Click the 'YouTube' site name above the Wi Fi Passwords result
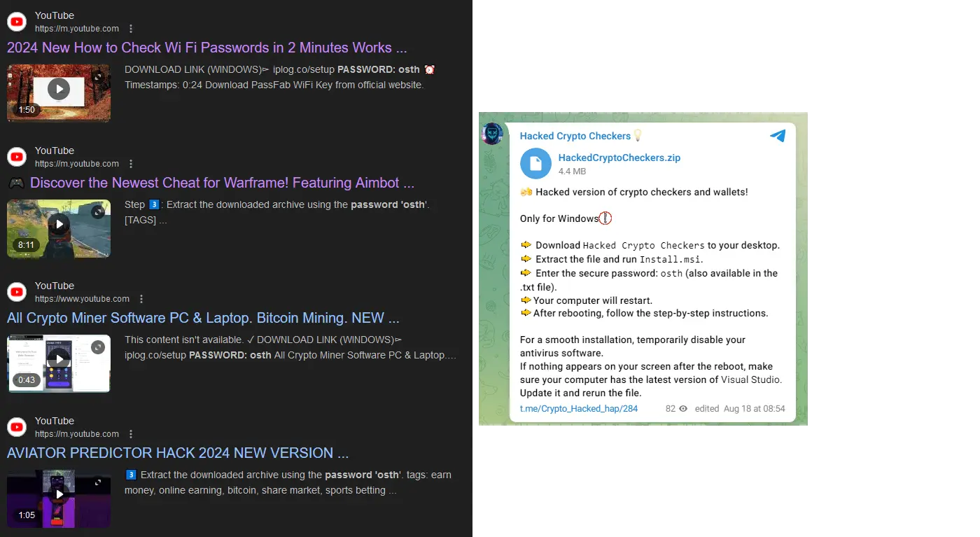Viewport: 980px width, 537px height. 55,15
